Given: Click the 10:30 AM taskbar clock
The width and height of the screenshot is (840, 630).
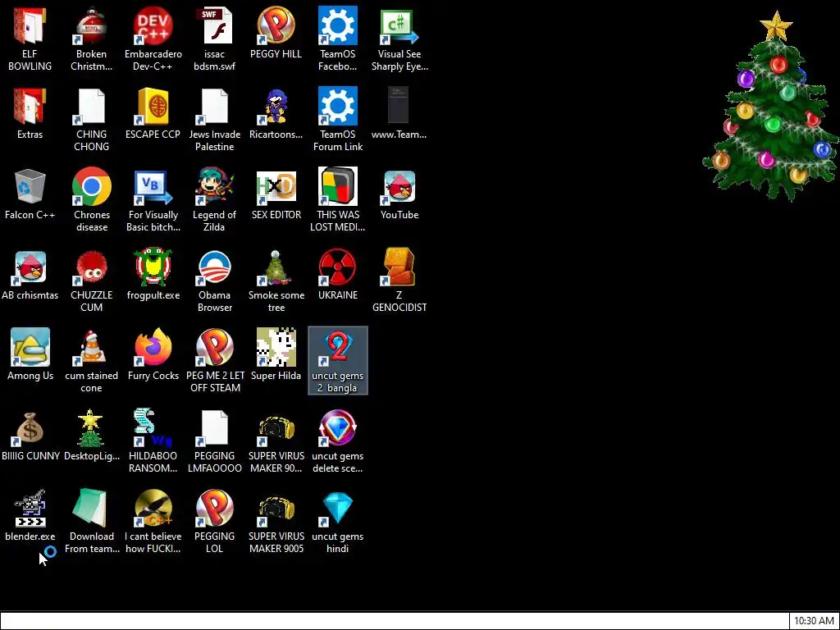Looking at the screenshot, I should (814, 621).
